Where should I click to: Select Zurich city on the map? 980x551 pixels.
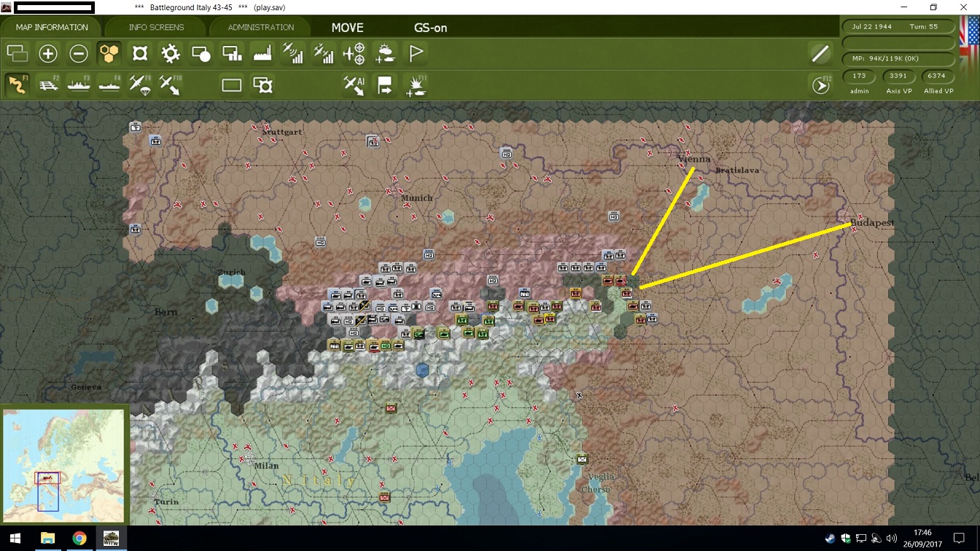pyautogui.click(x=231, y=273)
